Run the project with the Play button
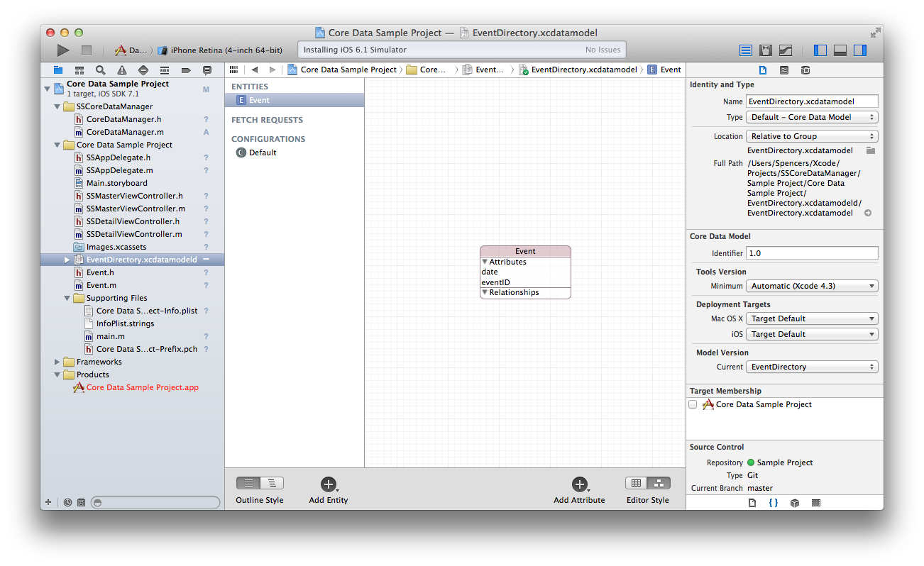 click(63, 50)
